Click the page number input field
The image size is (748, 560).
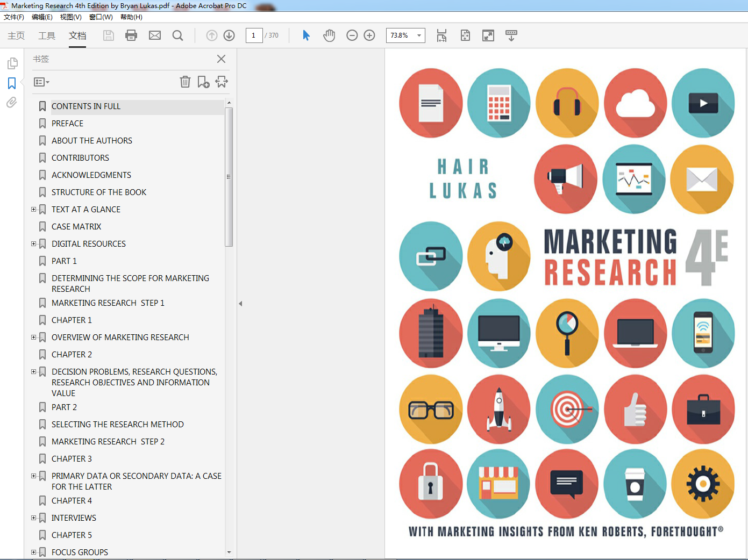[254, 35]
